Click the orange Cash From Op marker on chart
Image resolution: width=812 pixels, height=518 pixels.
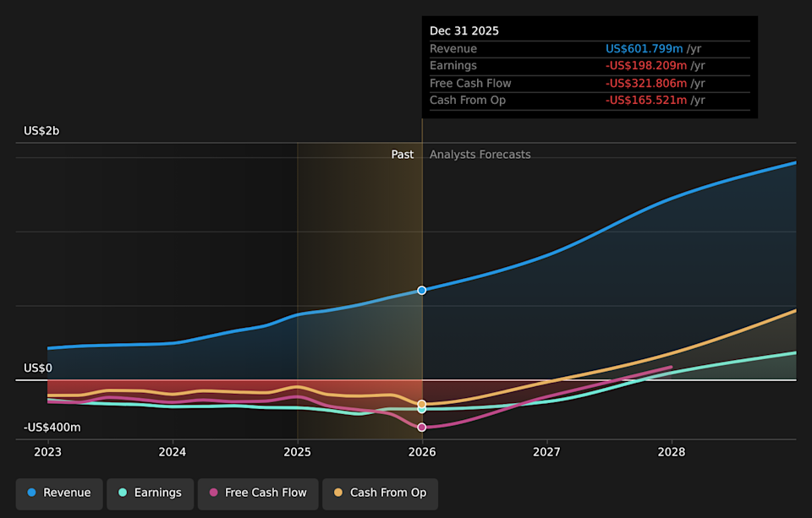421,403
